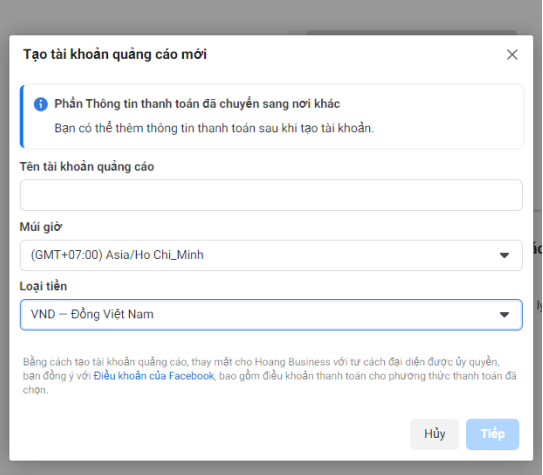Open the Điều khoản của Facebook link
Viewport: 543px width, 475px height.
tap(154, 376)
